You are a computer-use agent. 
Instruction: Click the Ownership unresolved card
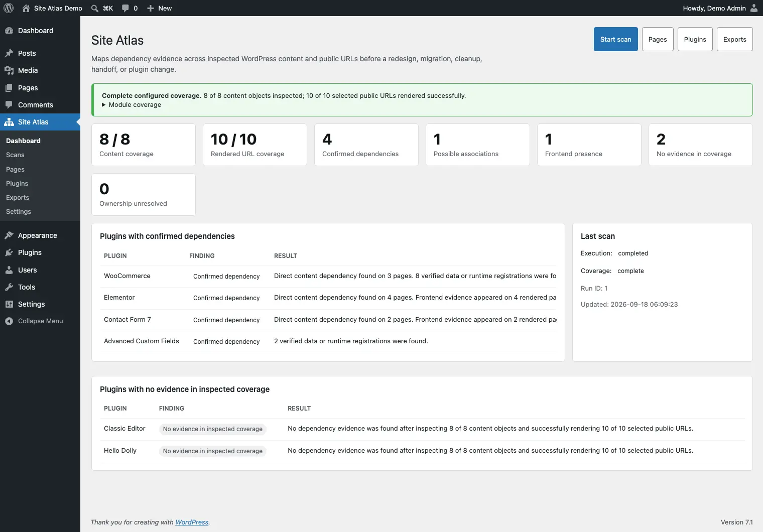144,194
